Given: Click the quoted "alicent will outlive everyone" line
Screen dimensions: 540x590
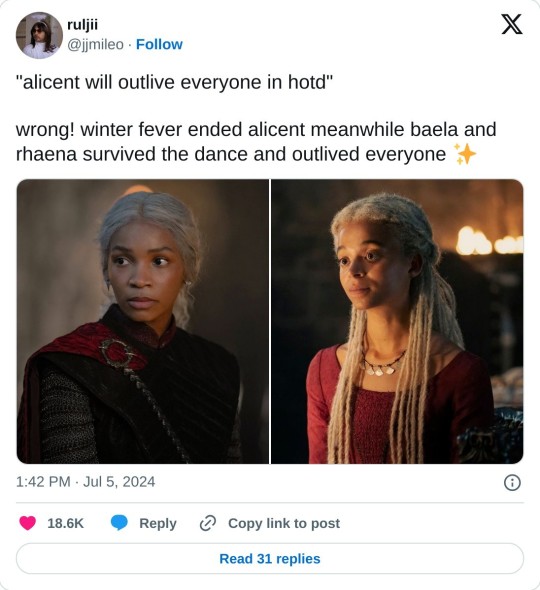Looking at the screenshot, I should point(175,82).
